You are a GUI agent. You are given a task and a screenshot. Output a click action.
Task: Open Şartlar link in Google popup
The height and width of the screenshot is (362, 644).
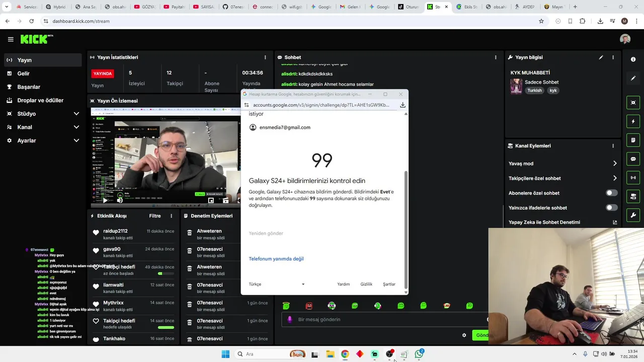389,284
